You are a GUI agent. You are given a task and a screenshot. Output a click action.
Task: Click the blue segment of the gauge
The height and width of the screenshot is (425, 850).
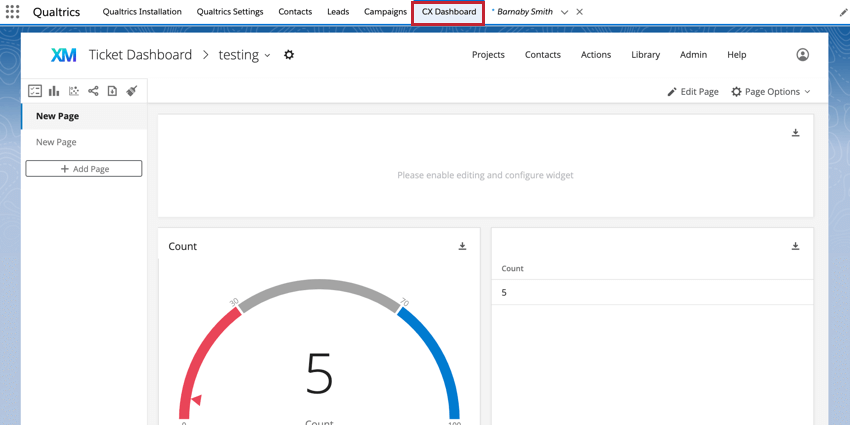[x=437, y=360]
